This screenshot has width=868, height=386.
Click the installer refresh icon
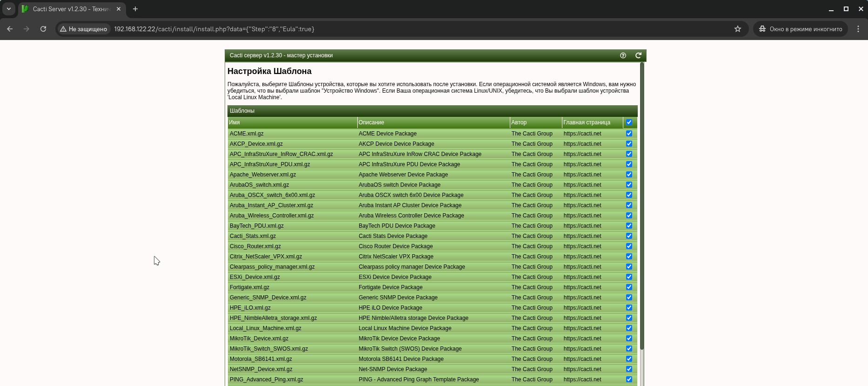coord(638,55)
